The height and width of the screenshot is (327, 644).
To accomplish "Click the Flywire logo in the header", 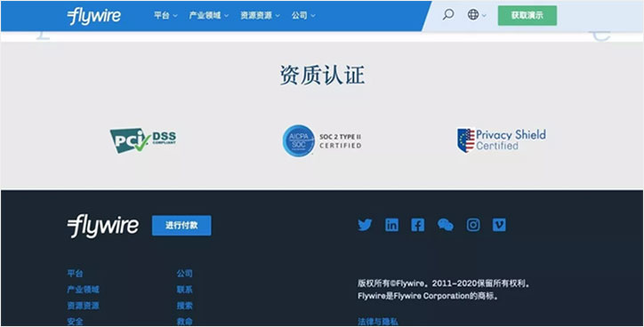I will pyautogui.click(x=94, y=16).
